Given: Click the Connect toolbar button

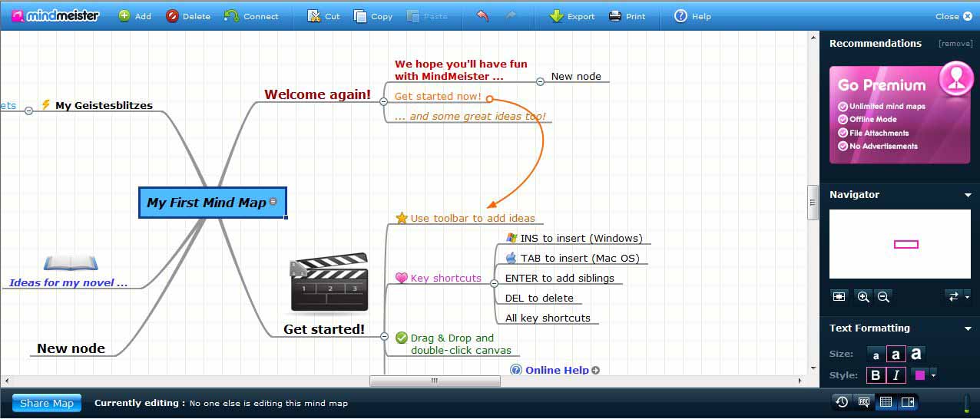Looking at the screenshot, I should point(251,16).
